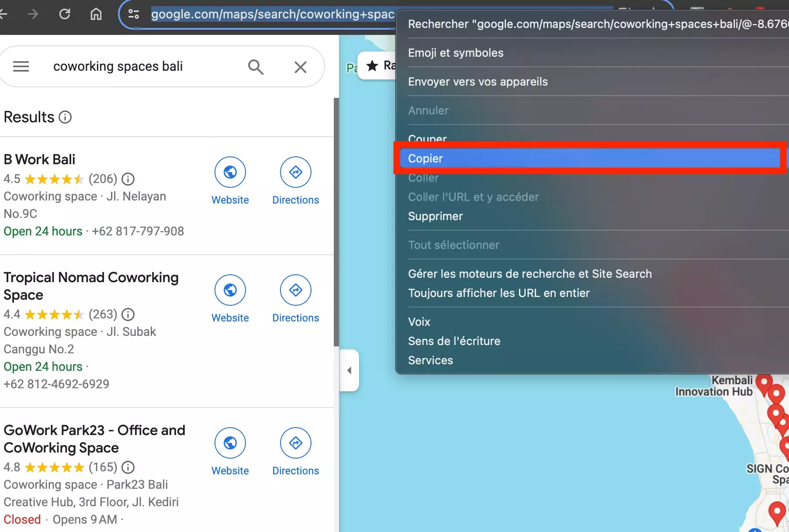Expand the Services submenu
This screenshot has height=532, width=789.
tap(430, 360)
